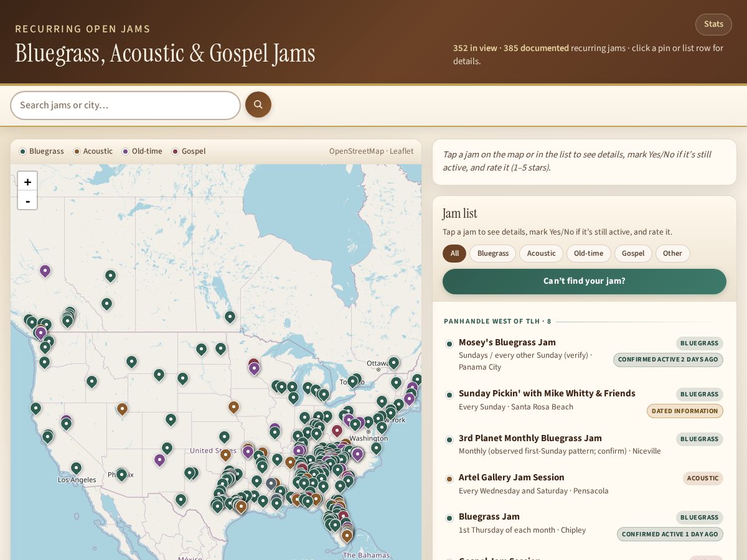747x560 pixels.
Task: Click the brown pin at Florida's southern tip
Action: tap(347, 536)
